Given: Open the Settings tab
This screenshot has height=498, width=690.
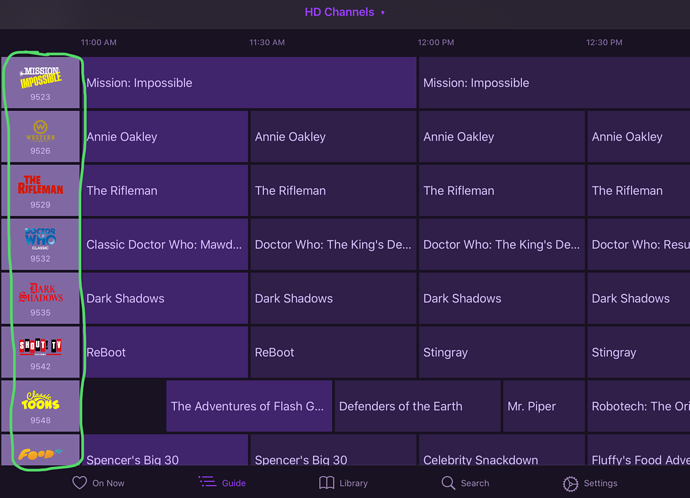Looking at the screenshot, I should click(x=590, y=483).
